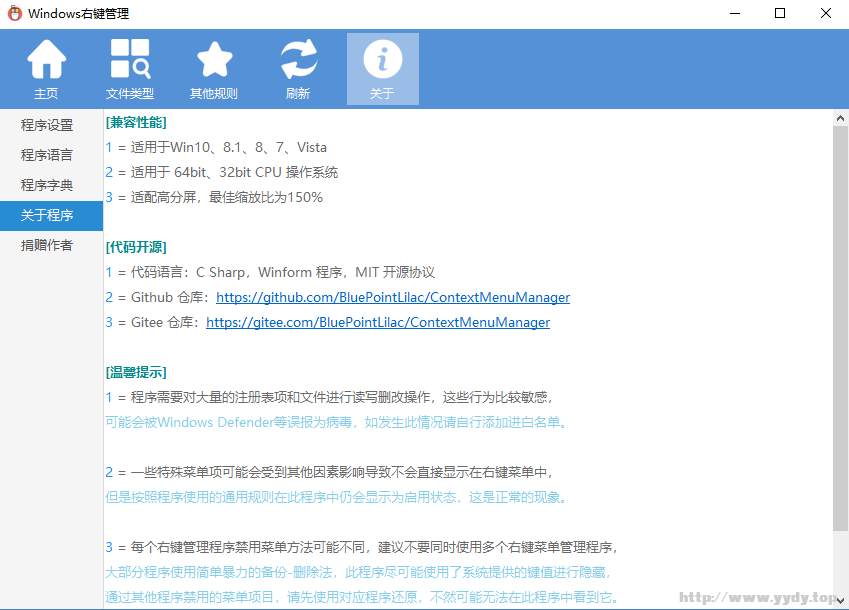Click the [温馨提示] heading
Screen dimensions: 849x610
click(136, 372)
